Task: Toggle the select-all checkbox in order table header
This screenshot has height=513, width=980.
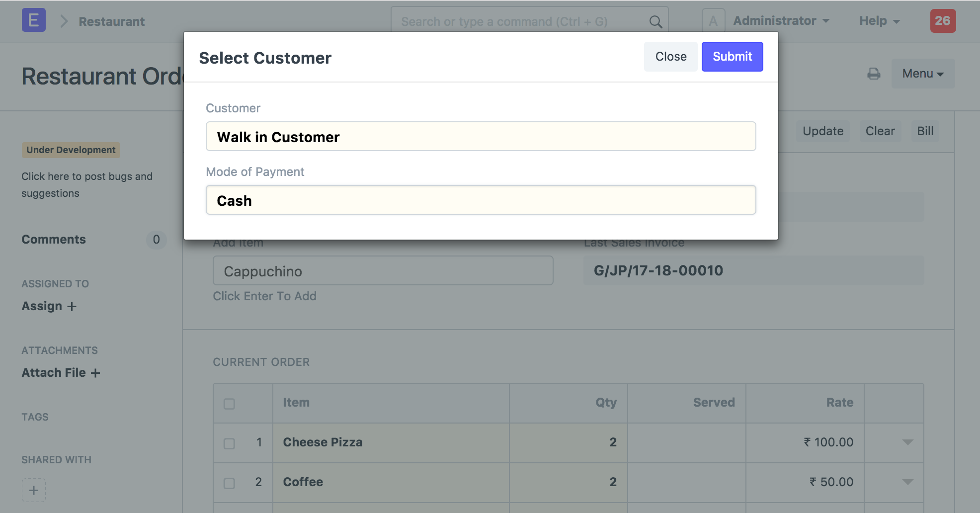Action: coord(229,404)
